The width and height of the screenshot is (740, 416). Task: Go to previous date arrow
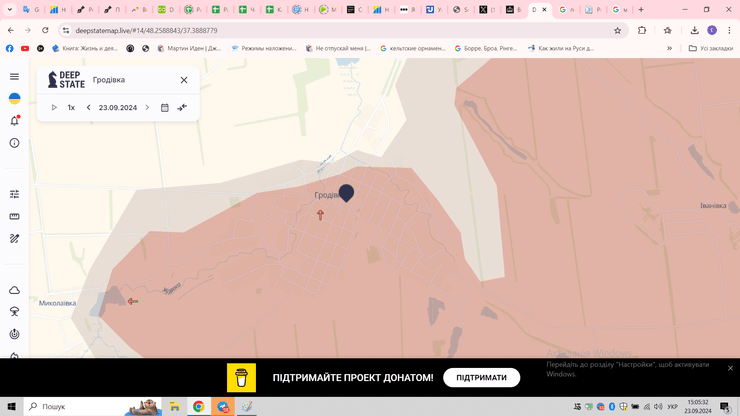pos(88,108)
